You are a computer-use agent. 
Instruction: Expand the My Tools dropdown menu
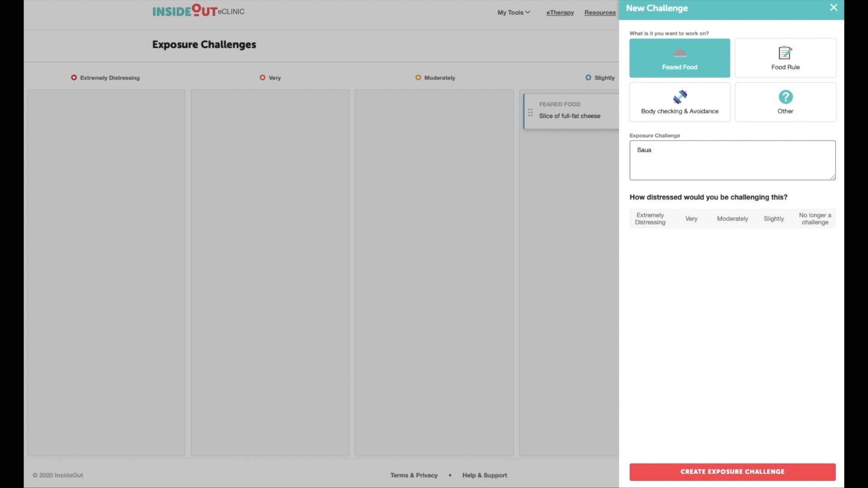click(x=514, y=13)
